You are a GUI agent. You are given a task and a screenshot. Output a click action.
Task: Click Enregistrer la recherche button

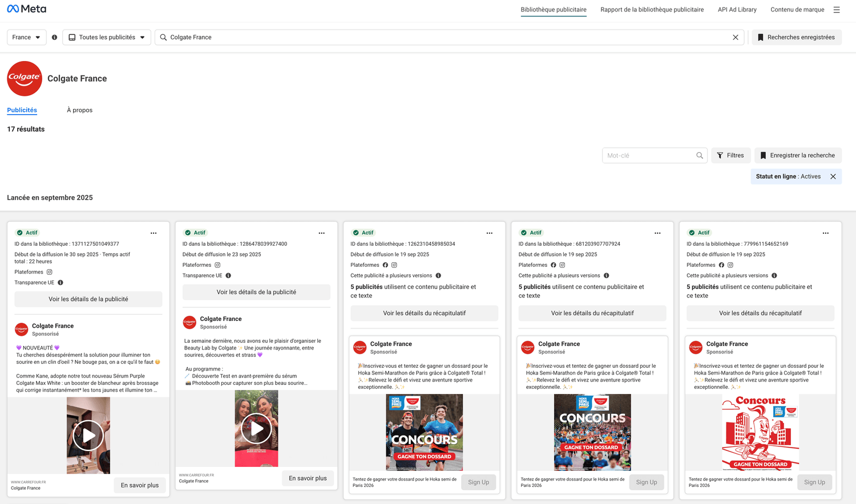pos(798,156)
